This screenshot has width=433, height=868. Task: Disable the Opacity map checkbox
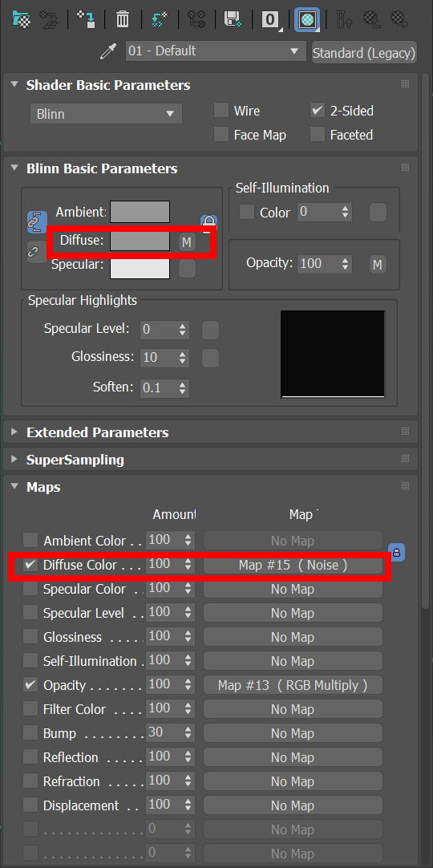tap(30, 685)
